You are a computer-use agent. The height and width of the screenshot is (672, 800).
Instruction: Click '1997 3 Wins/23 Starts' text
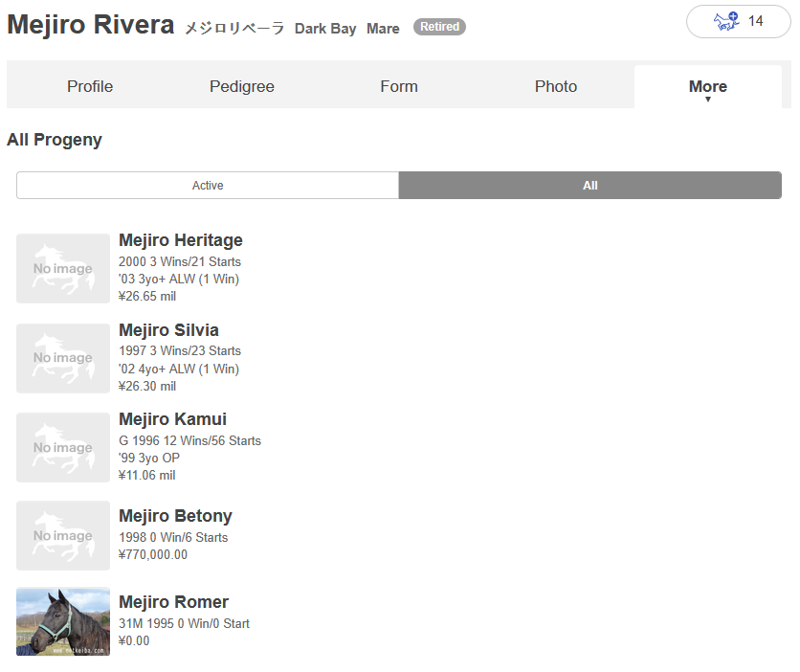pos(180,351)
